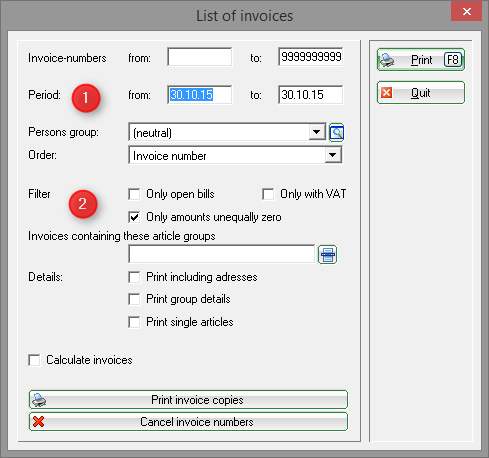Screen dimensions: 489x458
Task: Click the F8 shortcut badge on Print
Action: pos(453,60)
